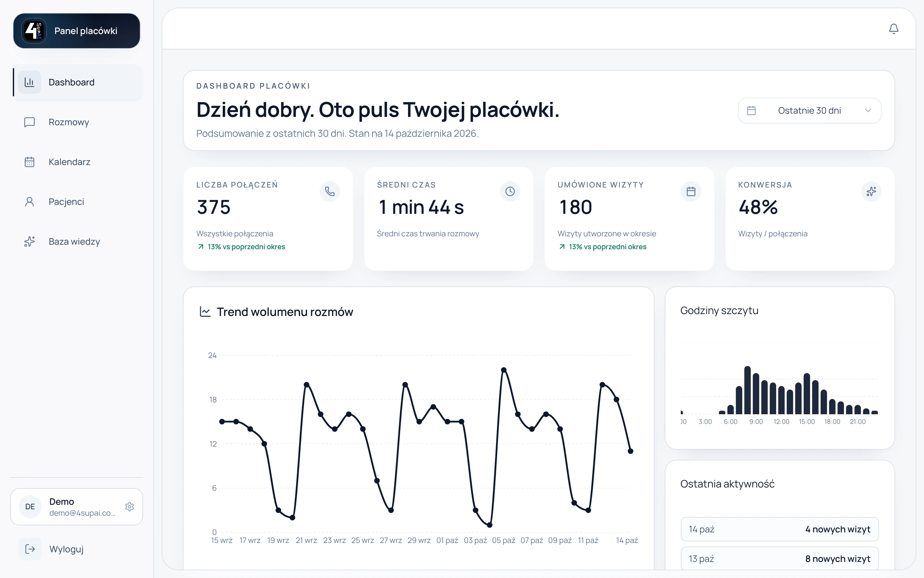Click the last chart point at 14 paź
924x578 pixels.
click(x=630, y=451)
